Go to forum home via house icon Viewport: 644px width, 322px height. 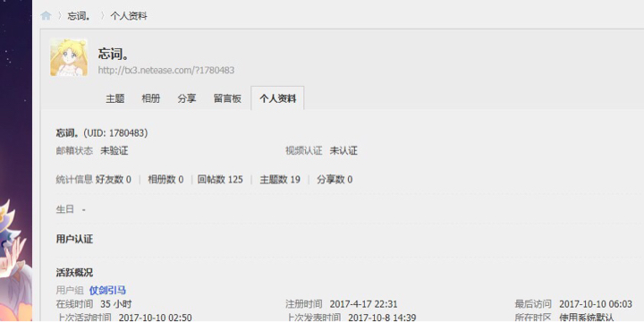[46, 16]
